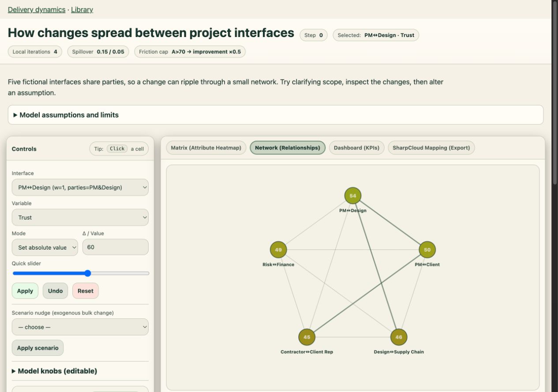Click the Quick slider handle

[87, 273]
